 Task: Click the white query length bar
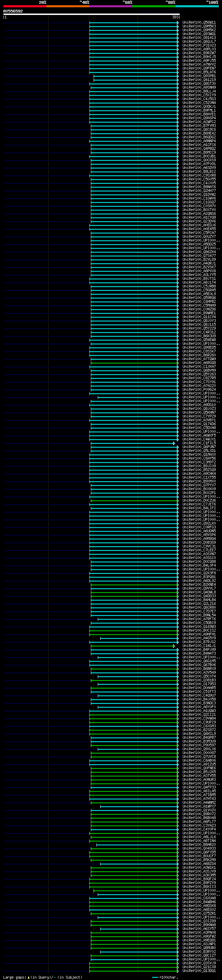92,14
